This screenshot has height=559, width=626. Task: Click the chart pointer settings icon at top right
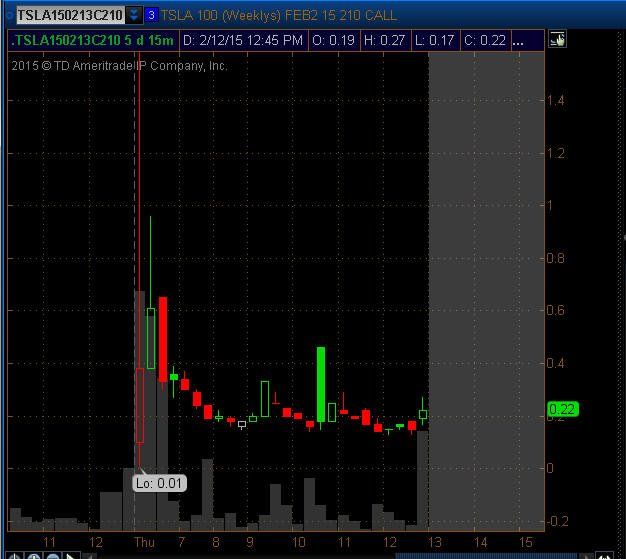click(557, 39)
